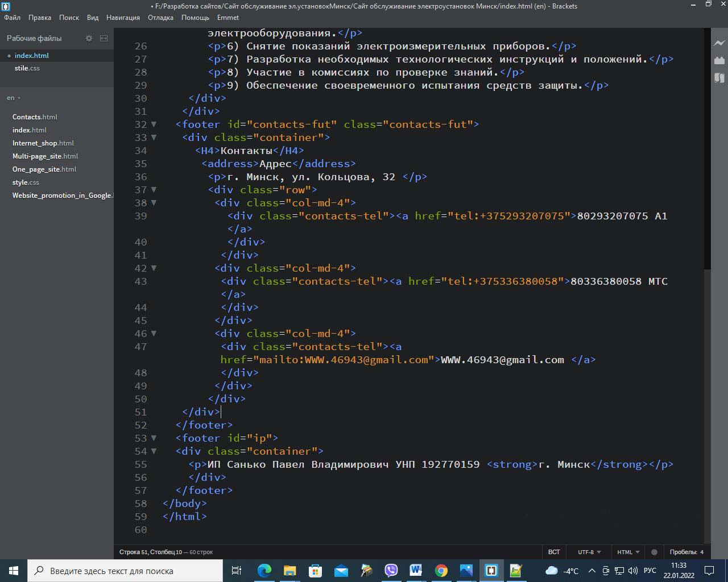Open Viber from the taskbar

(391, 571)
